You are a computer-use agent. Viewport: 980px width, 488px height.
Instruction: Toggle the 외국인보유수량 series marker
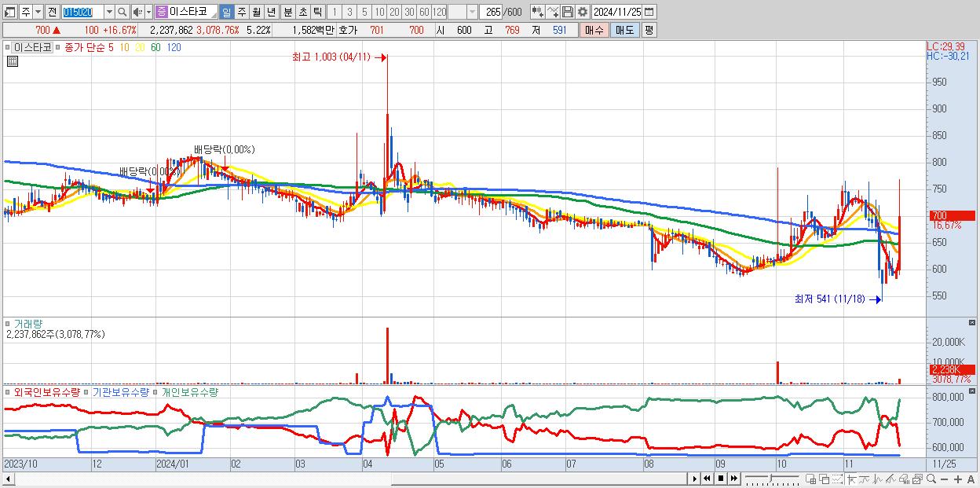tap(8, 391)
